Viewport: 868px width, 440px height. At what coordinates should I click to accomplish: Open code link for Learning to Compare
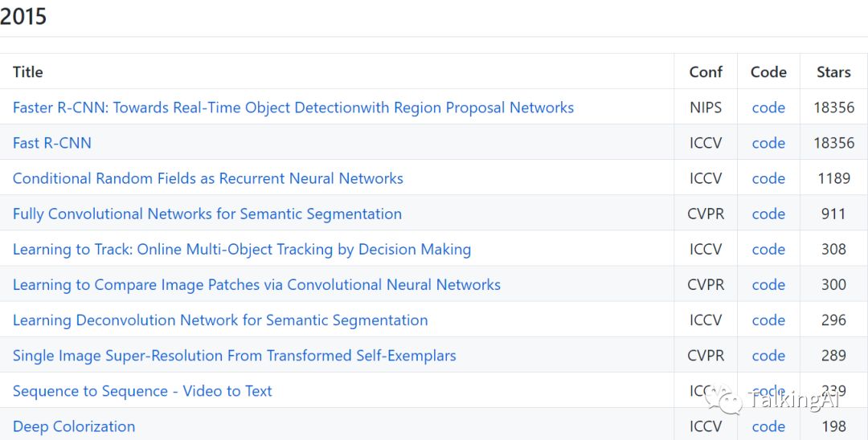(x=768, y=284)
